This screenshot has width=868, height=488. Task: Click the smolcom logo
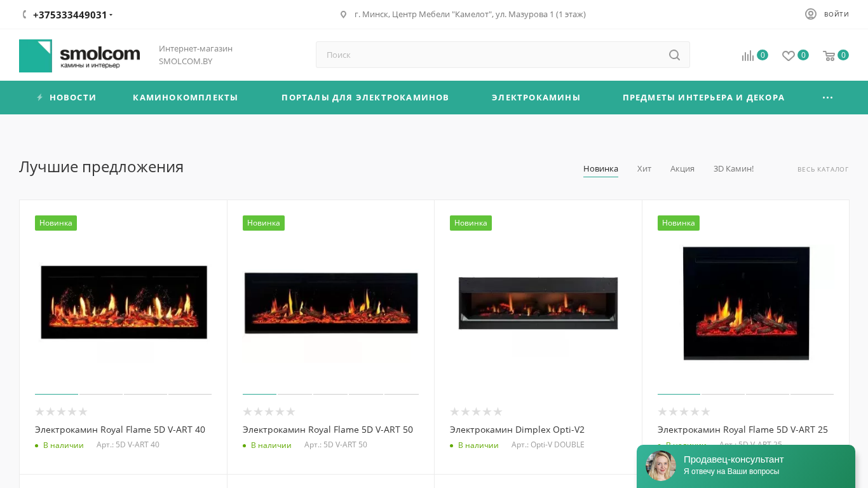point(79,56)
